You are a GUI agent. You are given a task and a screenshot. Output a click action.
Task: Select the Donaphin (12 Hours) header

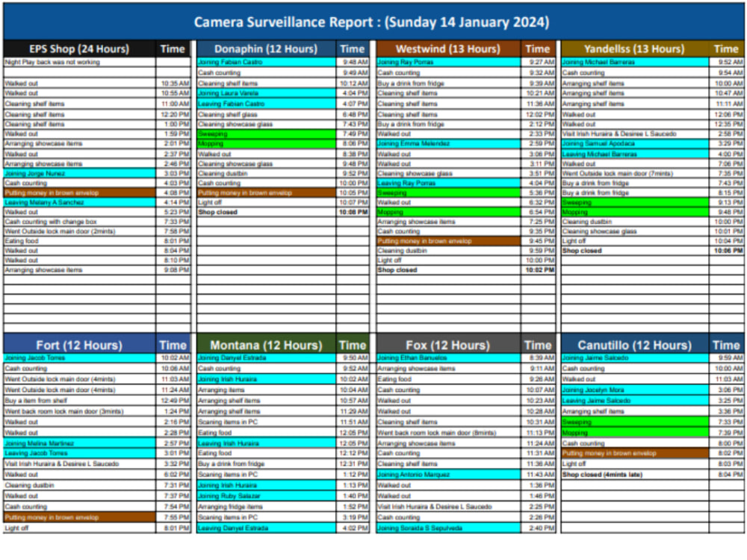pyautogui.click(x=266, y=49)
